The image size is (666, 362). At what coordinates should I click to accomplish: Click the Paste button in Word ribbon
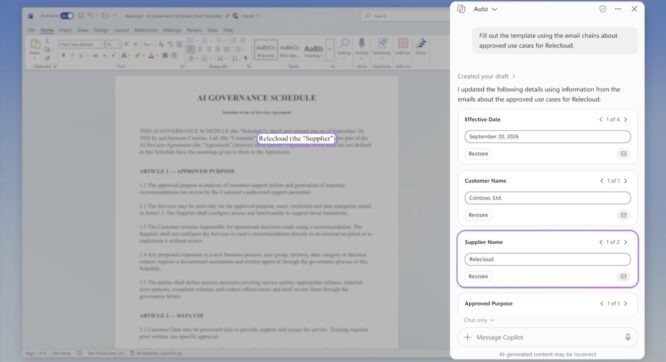coord(35,47)
